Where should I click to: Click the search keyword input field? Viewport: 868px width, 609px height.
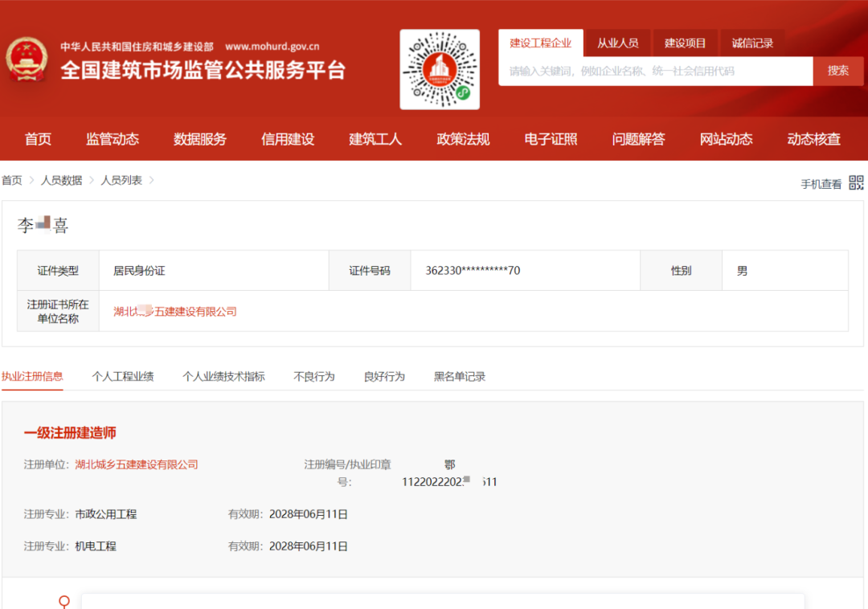(655, 71)
